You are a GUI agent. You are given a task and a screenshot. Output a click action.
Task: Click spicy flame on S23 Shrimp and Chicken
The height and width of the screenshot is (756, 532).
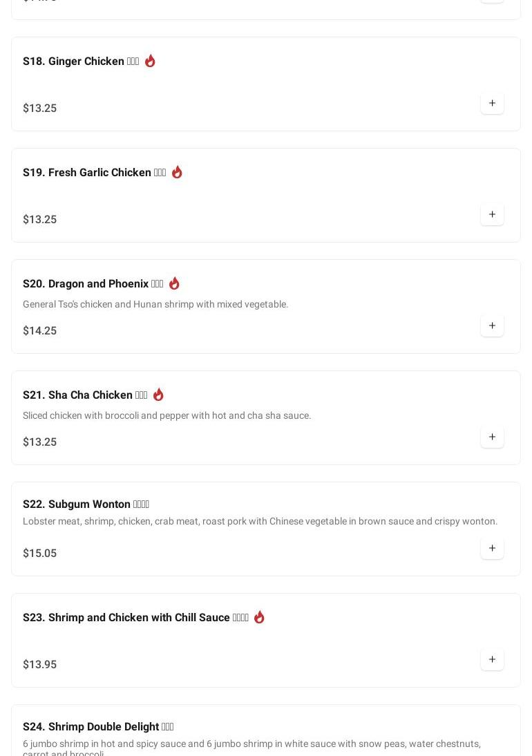tap(259, 617)
